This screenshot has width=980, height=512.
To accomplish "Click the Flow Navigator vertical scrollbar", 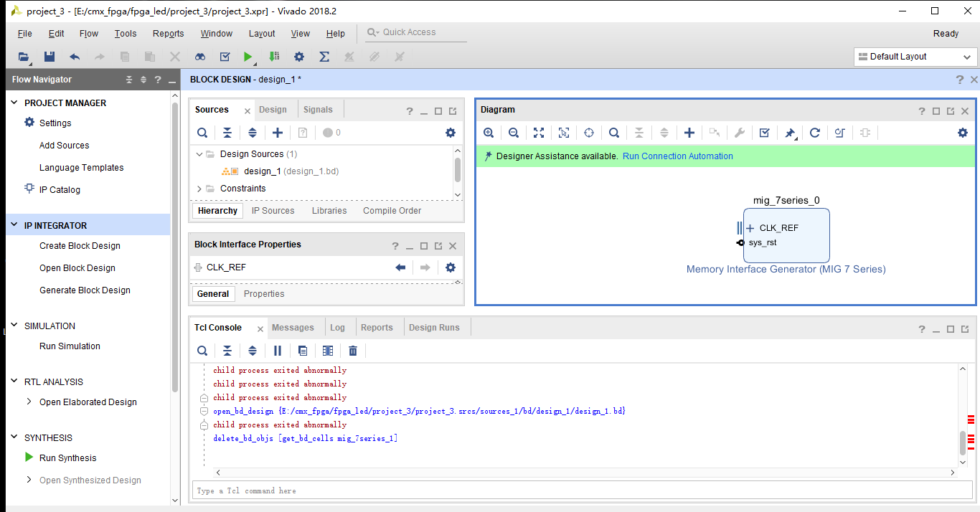I will click(x=176, y=247).
